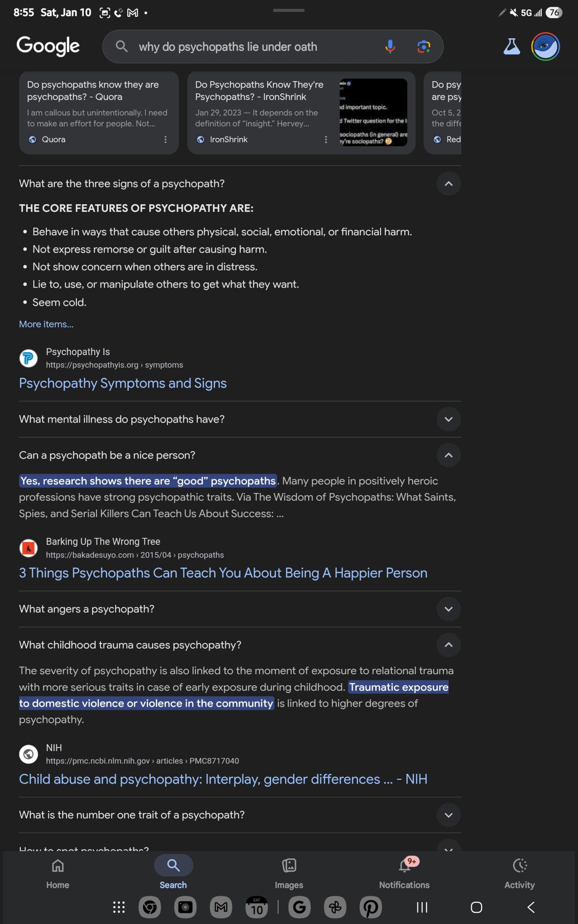Expand "What mental illness do psychopaths have?"
Image resolution: width=578 pixels, height=924 pixels.
(x=448, y=419)
